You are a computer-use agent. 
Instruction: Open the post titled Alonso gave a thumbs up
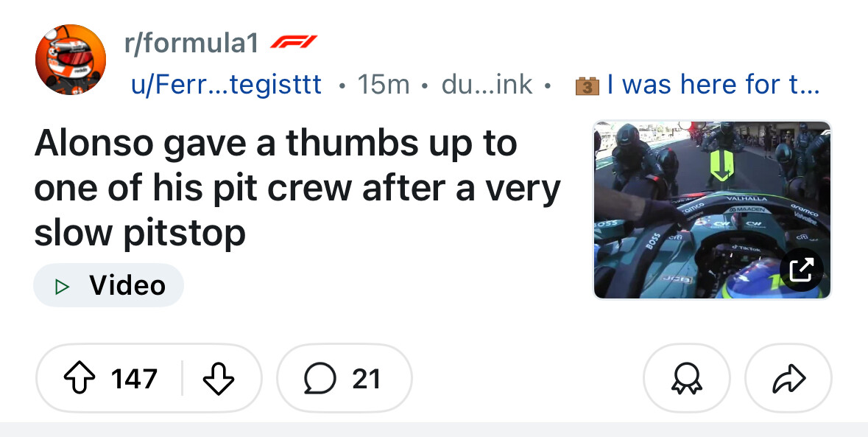294,188
